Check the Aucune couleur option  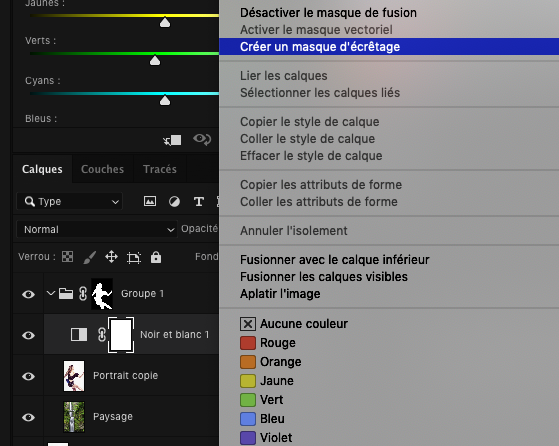[248, 324]
